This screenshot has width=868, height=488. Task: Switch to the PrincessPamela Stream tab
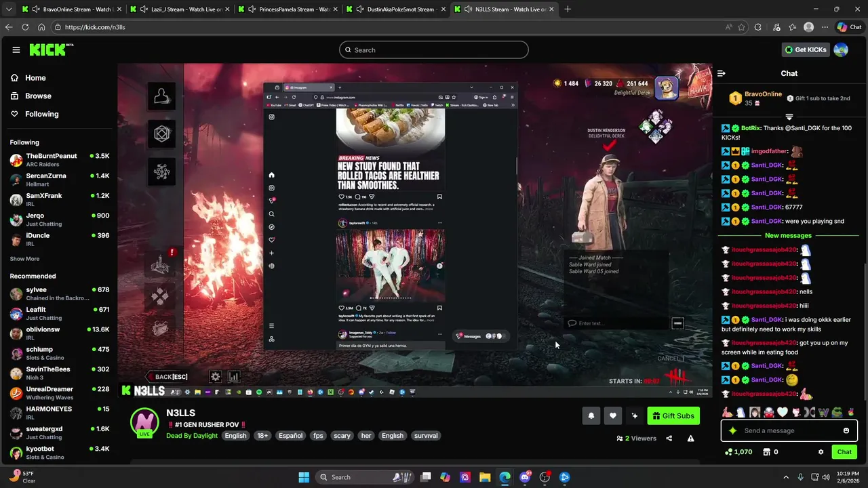288,9
